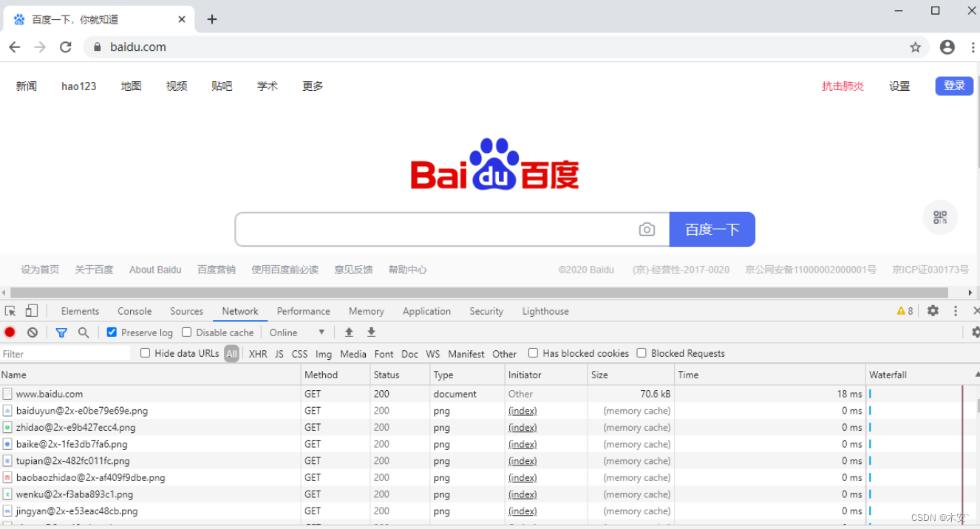
Task: Open DevTools settings gear
Action: pyautogui.click(x=933, y=311)
